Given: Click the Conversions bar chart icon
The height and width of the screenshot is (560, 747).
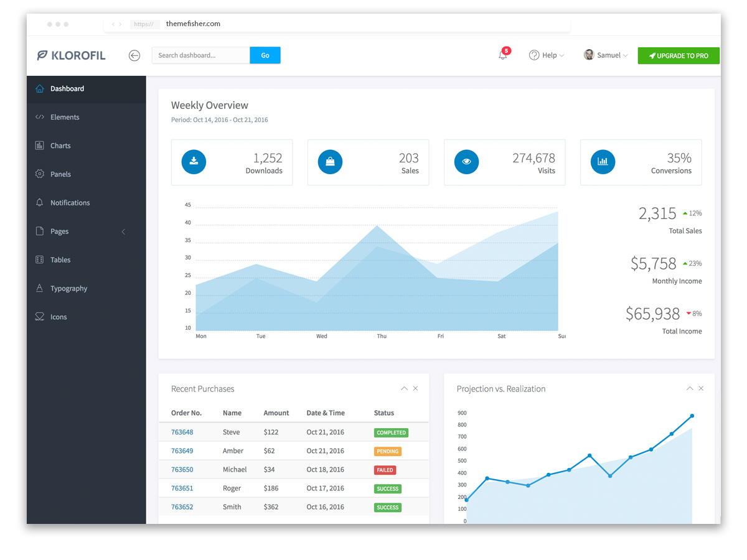Looking at the screenshot, I should click(603, 161).
